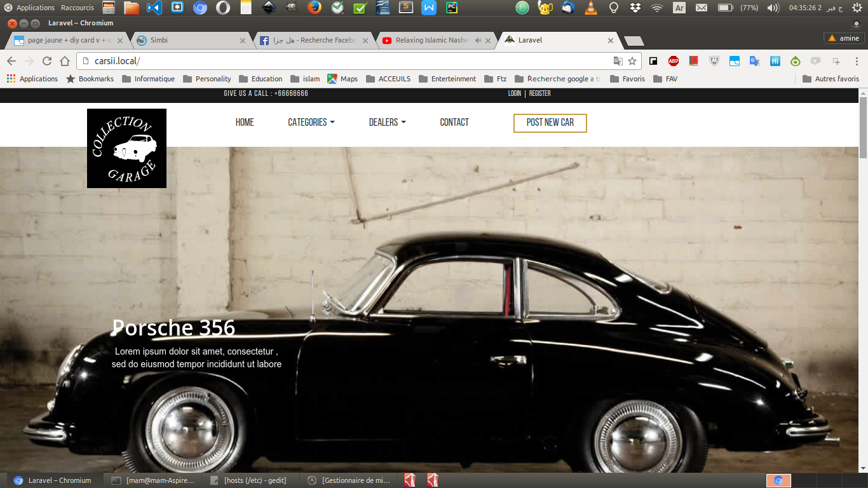Click the black square Flipboard extension icon
The width and height of the screenshot is (868, 488).
click(x=653, y=61)
